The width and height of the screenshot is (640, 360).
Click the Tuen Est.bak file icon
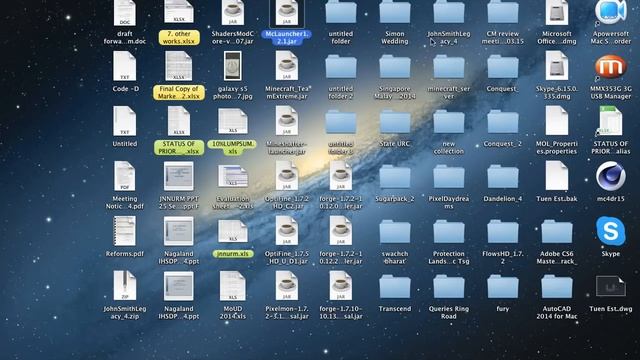coord(557,176)
